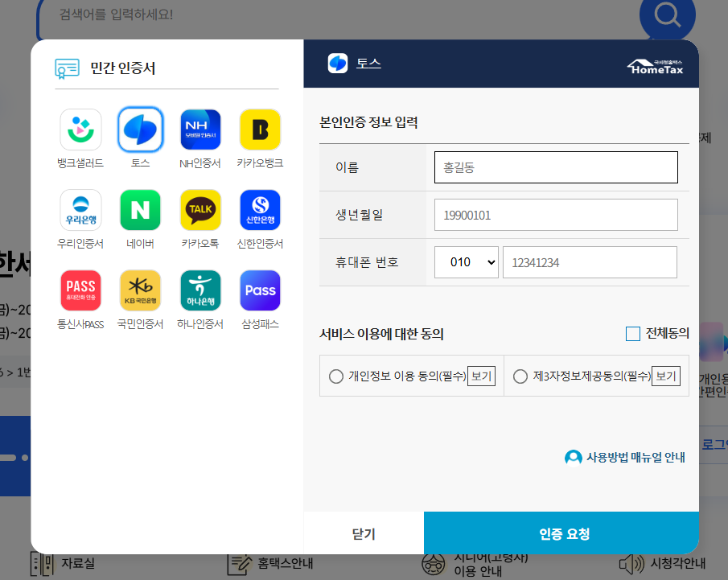The image size is (728, 580).
Task: Click the Toss logo in the dialog header
Action: 338,64
